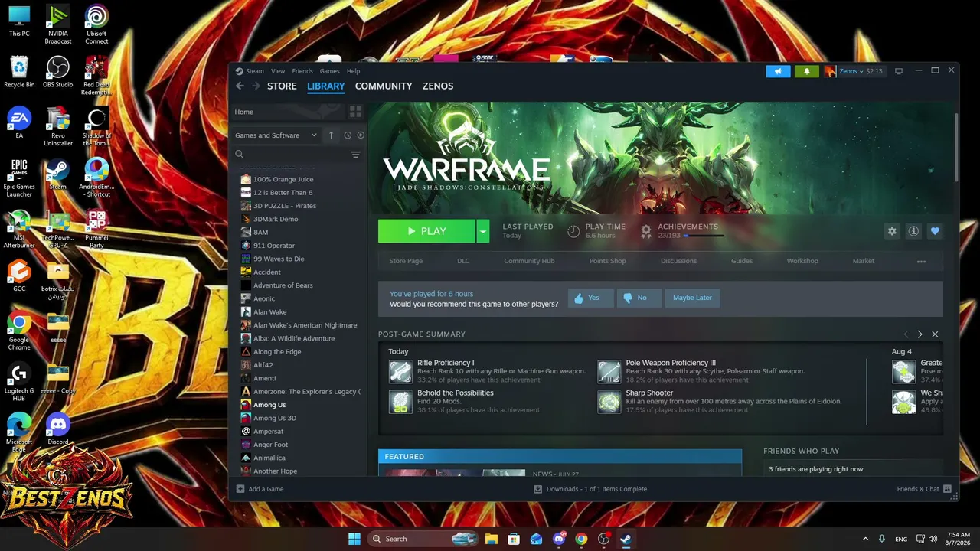Viewport: 980px width, 551px height.
Task: Open Discord from the desktop
Action: [58, 429]
